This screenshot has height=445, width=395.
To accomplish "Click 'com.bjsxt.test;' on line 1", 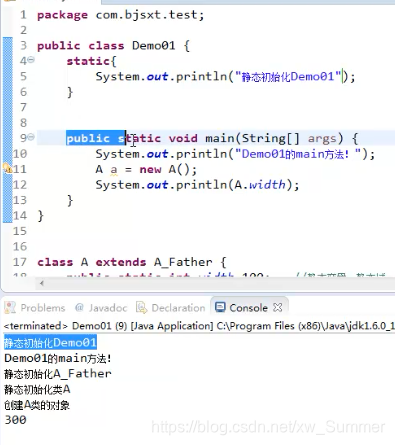I will 150,15.
